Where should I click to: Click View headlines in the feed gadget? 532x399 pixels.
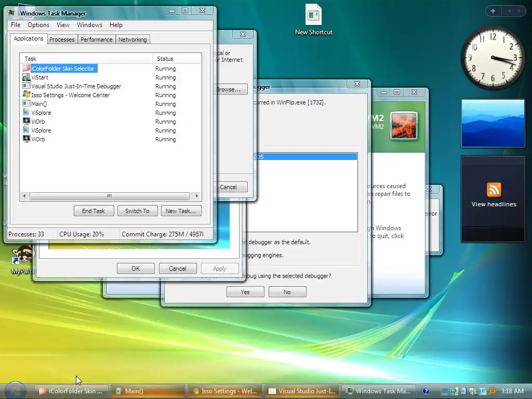[494, 204]
